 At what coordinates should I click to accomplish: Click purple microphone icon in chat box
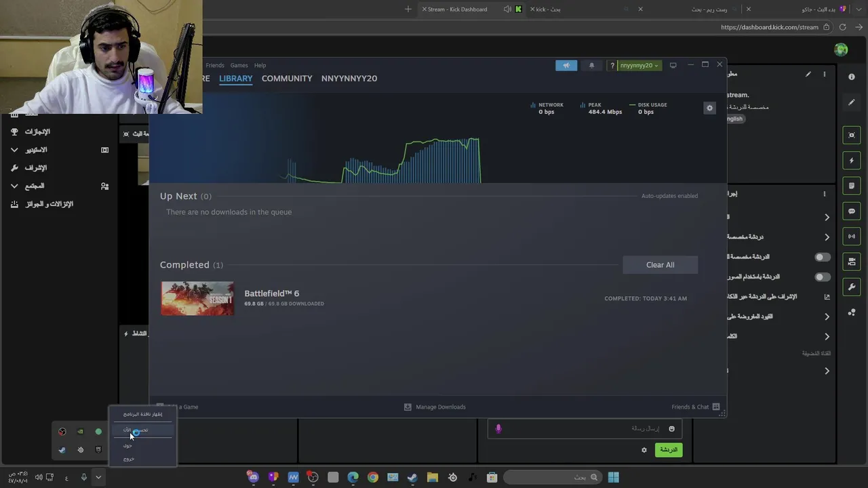click(x=498, y=428)
